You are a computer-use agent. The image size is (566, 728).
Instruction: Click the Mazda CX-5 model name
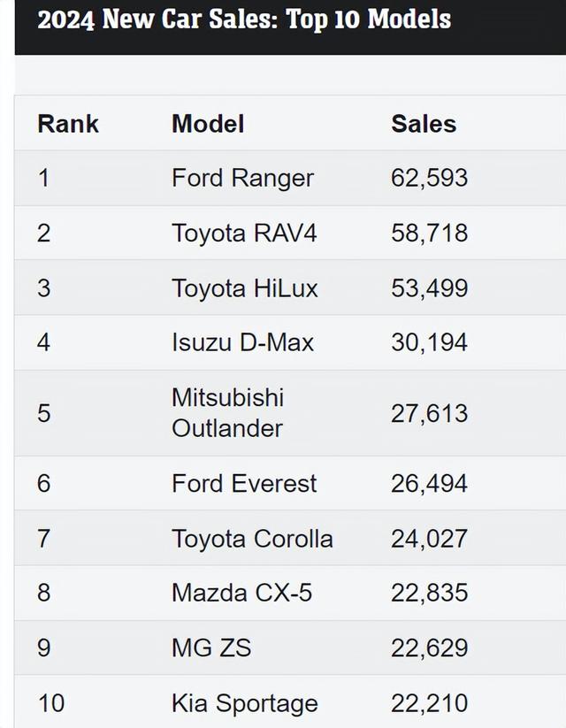click(x=242, y=593)
